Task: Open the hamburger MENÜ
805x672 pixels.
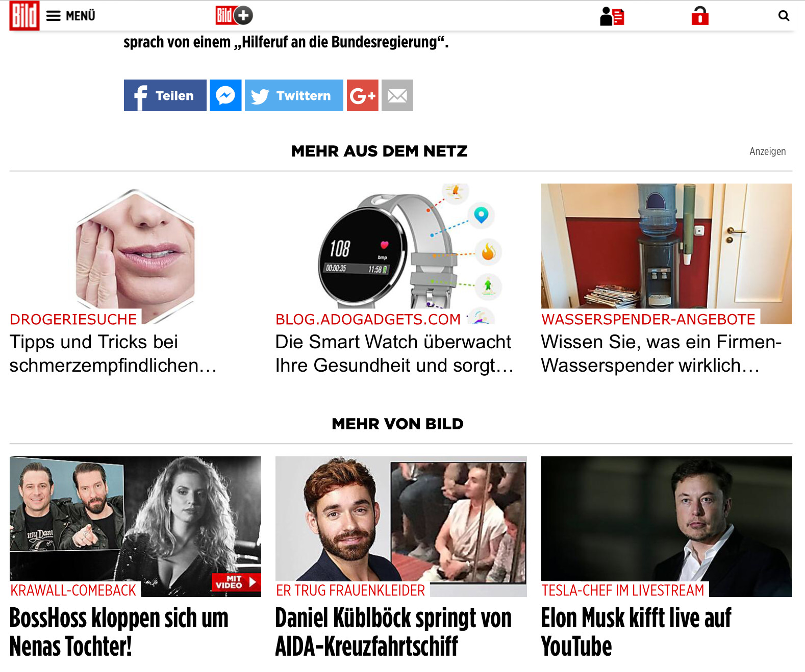Action: tap(70, 16)
